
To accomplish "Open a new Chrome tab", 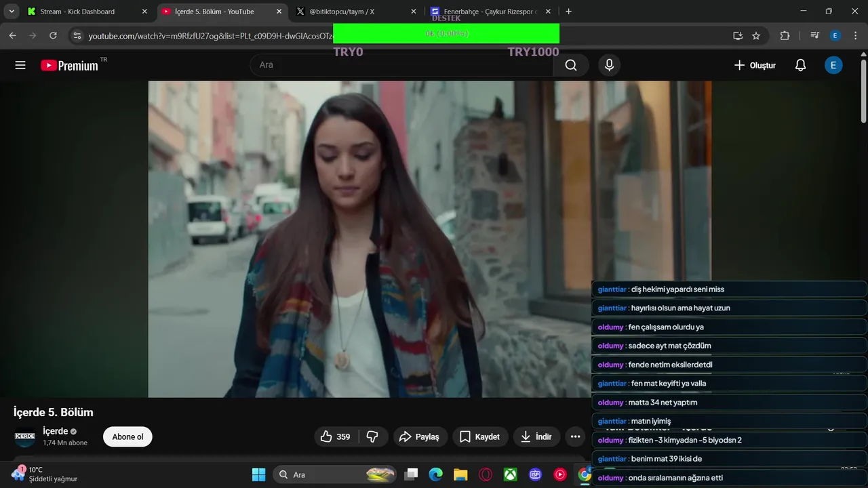I will coord(568,12).
